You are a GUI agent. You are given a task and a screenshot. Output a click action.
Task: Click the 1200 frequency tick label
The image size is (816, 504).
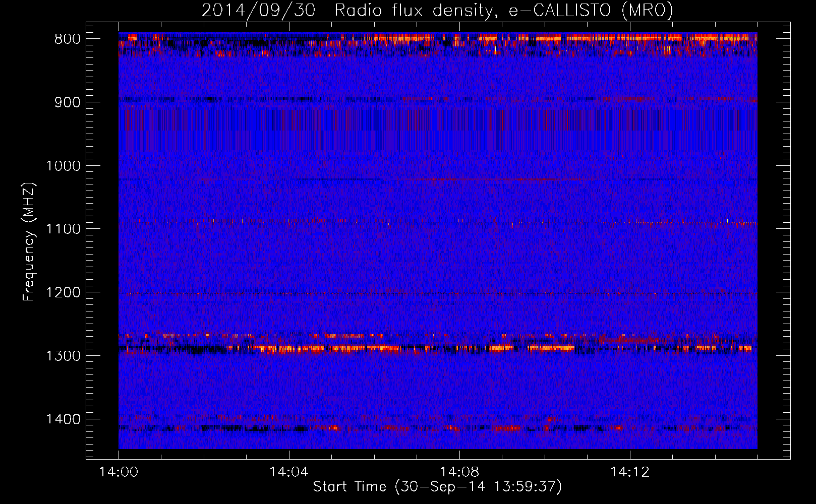coord(63,292)
